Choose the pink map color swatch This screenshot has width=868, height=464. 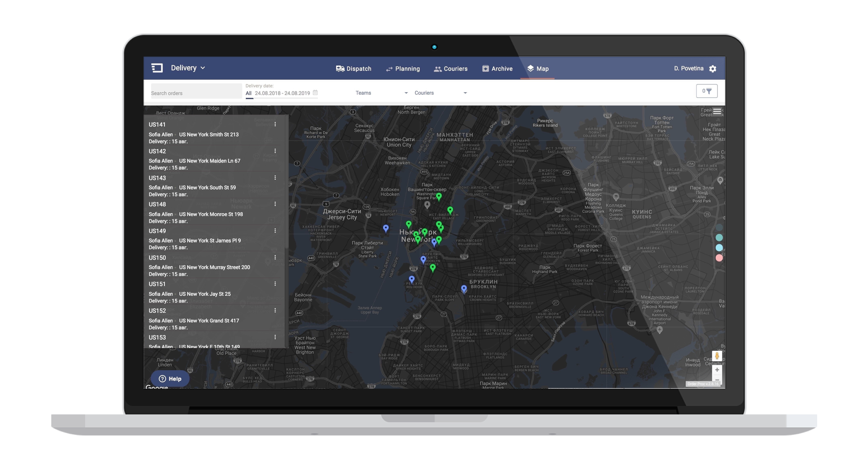tap(719, 258)
